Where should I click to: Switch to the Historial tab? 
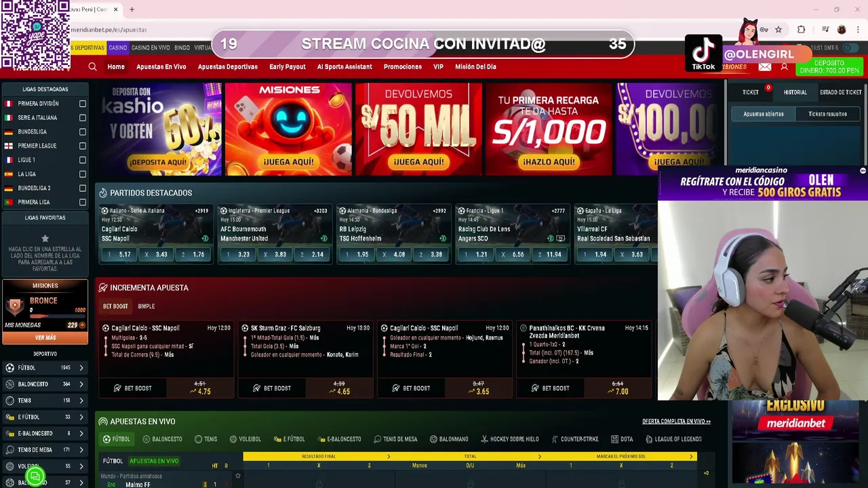point(795,92)
